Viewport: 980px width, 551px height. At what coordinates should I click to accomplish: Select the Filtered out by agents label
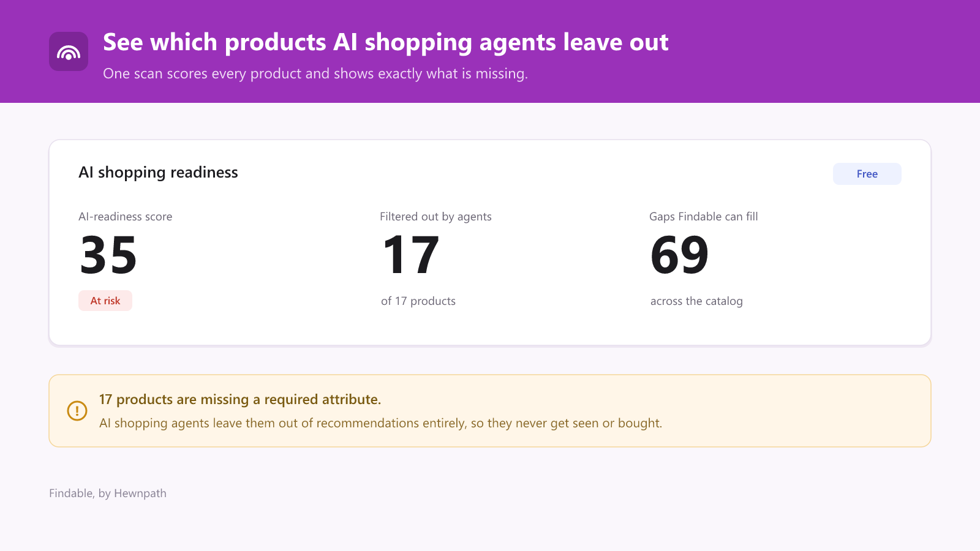tap(435, 217)
